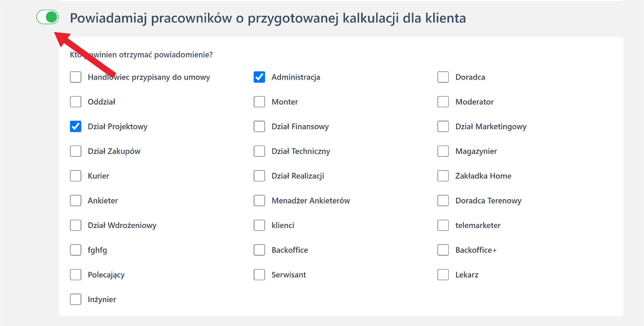
Task: Tick the Dział Zakupów checkbox
Action: [75, 151]
